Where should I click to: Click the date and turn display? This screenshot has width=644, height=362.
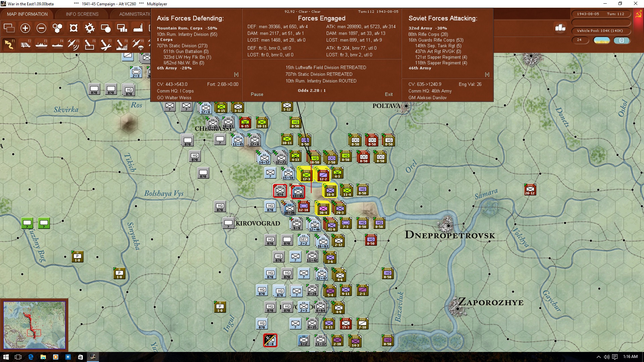(600, 14)
